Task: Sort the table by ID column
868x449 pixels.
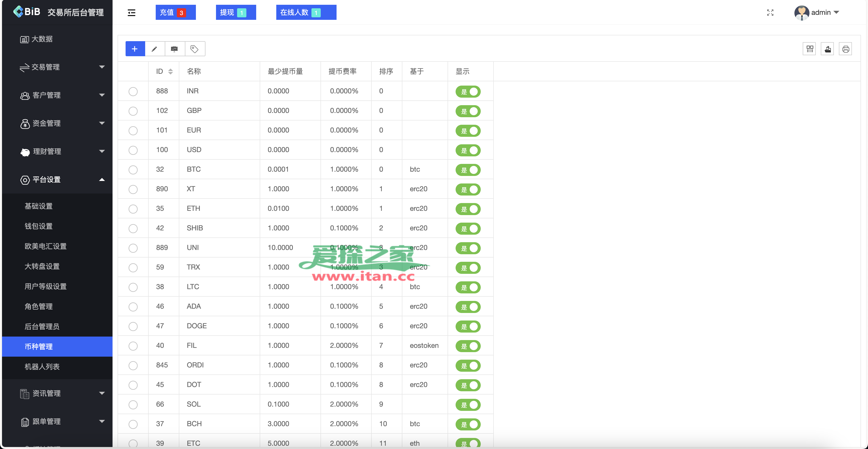Action: tap(170, 71)
